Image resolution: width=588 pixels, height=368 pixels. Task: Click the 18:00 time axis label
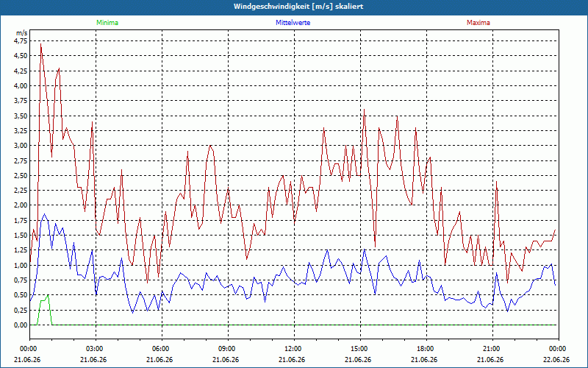pyautogui.click(x=426, y=349)
